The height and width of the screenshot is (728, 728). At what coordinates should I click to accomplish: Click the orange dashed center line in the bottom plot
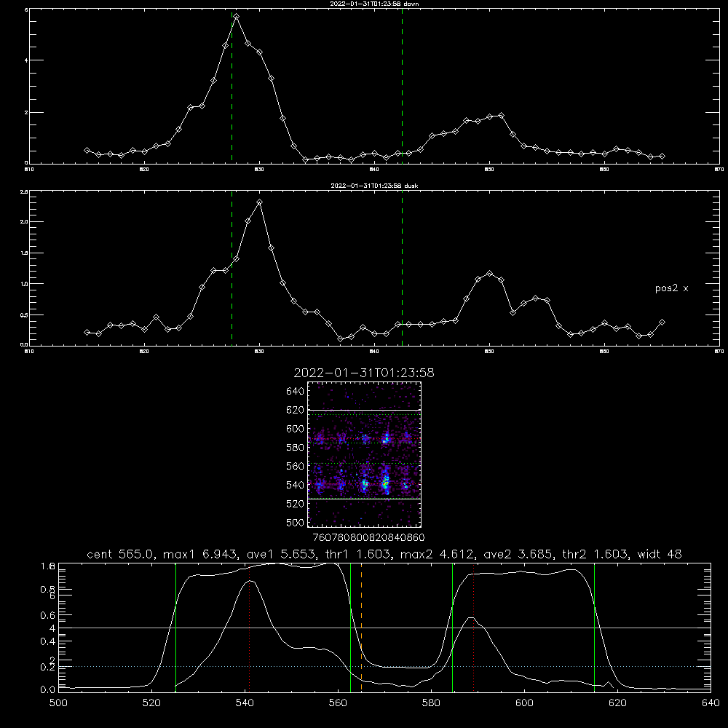[361, 627]
